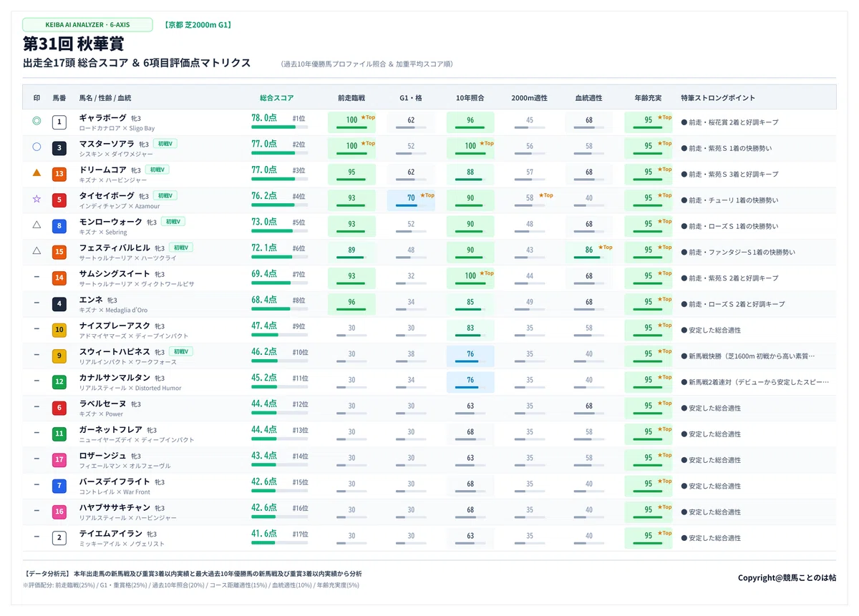Click the 前走臨戦 cell 100 for ギャラボーグ
The width and height of the screenshot is (859, 616).
[351, 122]
